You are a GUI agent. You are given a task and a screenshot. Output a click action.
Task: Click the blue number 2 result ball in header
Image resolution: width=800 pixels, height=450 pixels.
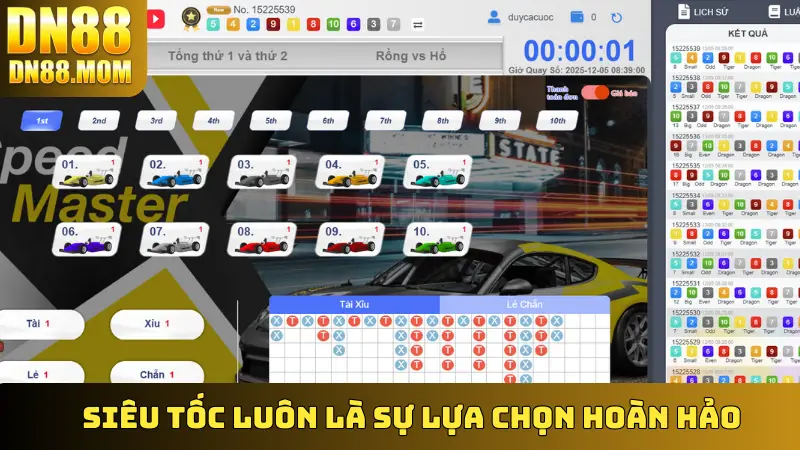click(x=253, y=24)
